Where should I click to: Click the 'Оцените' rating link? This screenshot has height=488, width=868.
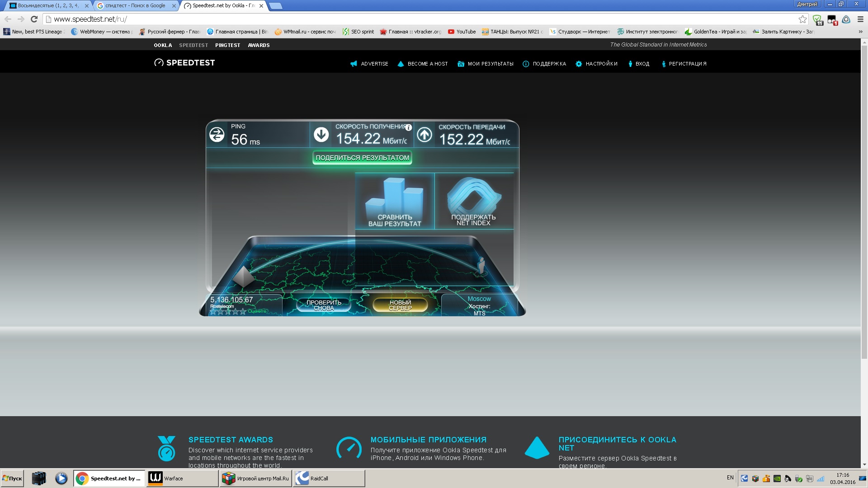[257, 311]
